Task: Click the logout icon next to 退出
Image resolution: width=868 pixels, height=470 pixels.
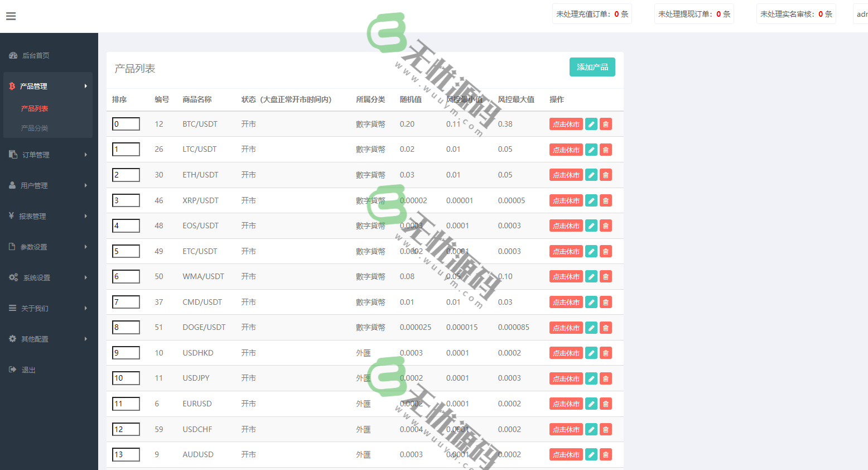Action: coord(13,370)
